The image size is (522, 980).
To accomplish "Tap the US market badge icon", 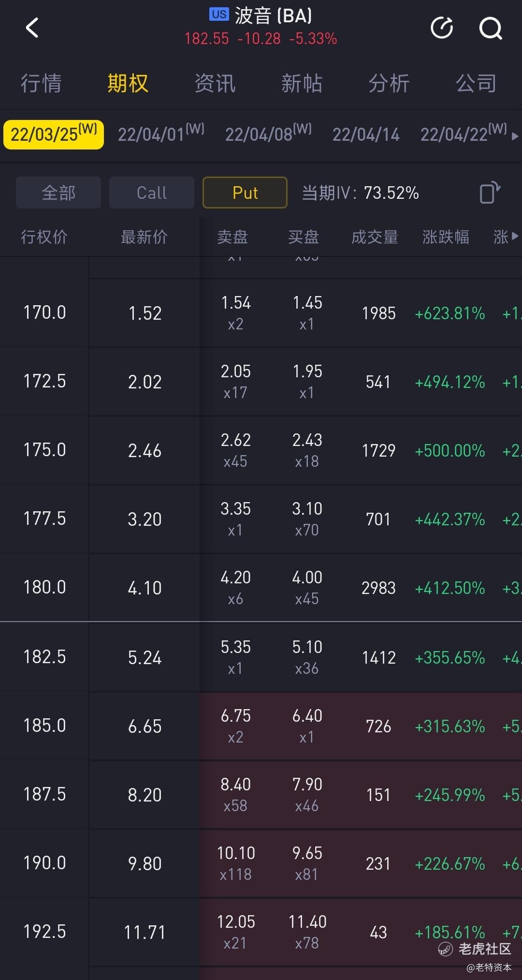I will click(219, 14).
